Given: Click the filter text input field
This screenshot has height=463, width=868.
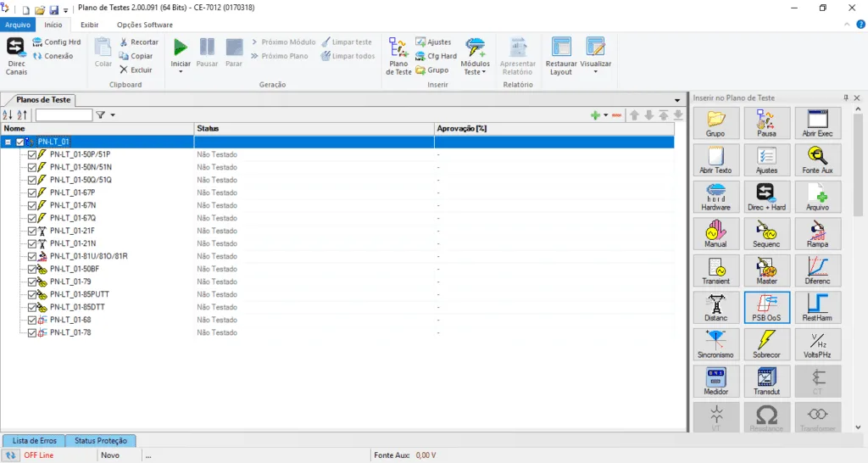Looking at the screenshot, I should [64, 115].
